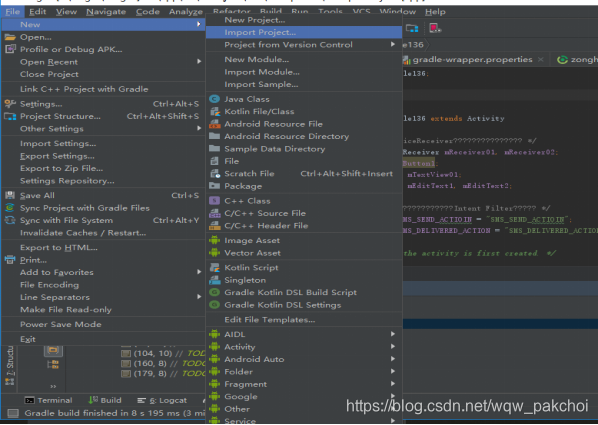
Task: Switch to gradle-wrapper.properties editor tab
Action: [472, 60]
